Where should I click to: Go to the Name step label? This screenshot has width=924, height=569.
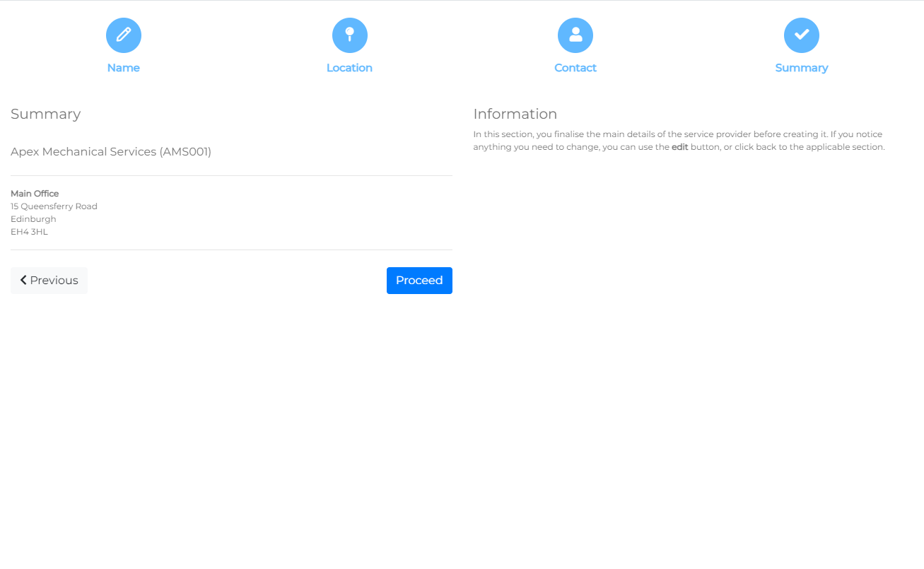(124, 68)
